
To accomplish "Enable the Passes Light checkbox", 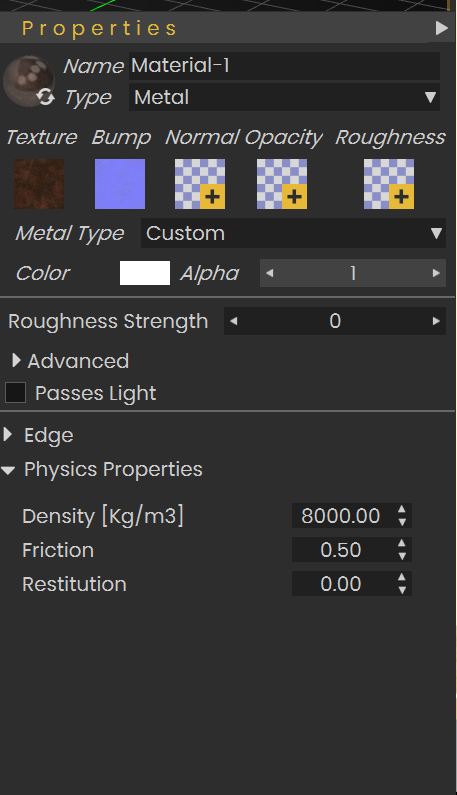I will tap(15, 392).
